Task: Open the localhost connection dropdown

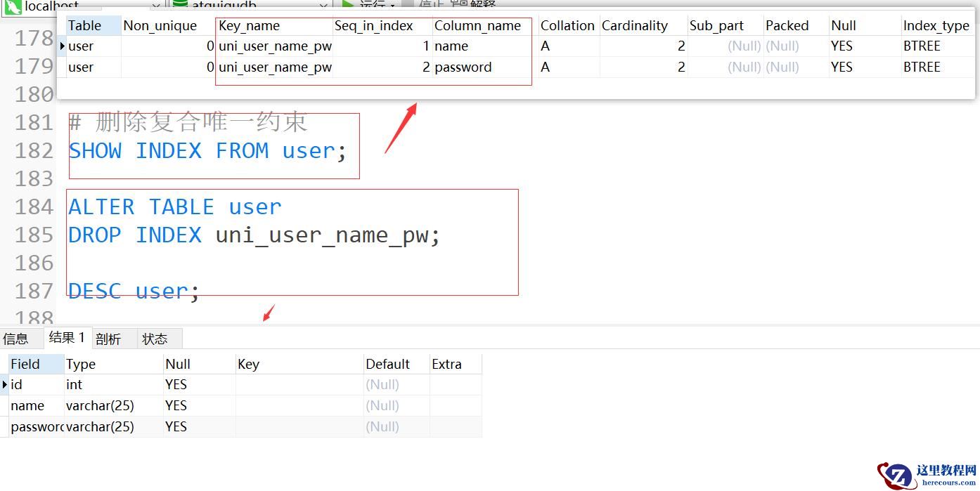Action: point(84,5)
